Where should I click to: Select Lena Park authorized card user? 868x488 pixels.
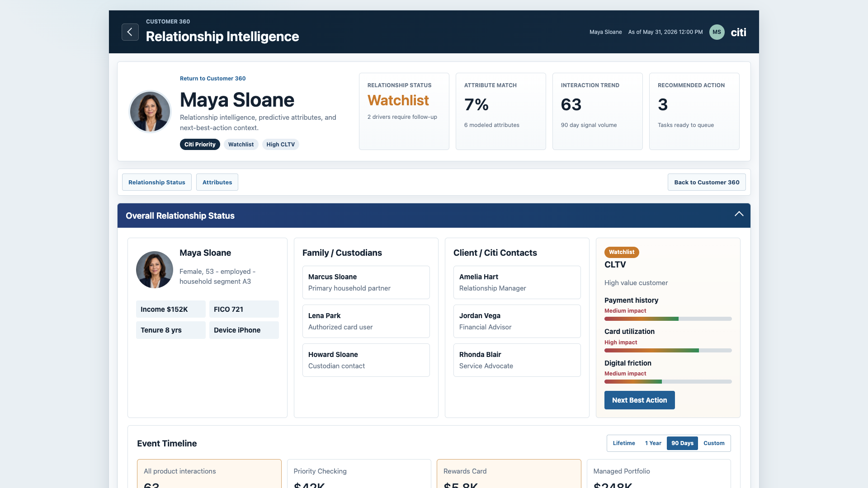pyautogui.click(x=366, y=321)
